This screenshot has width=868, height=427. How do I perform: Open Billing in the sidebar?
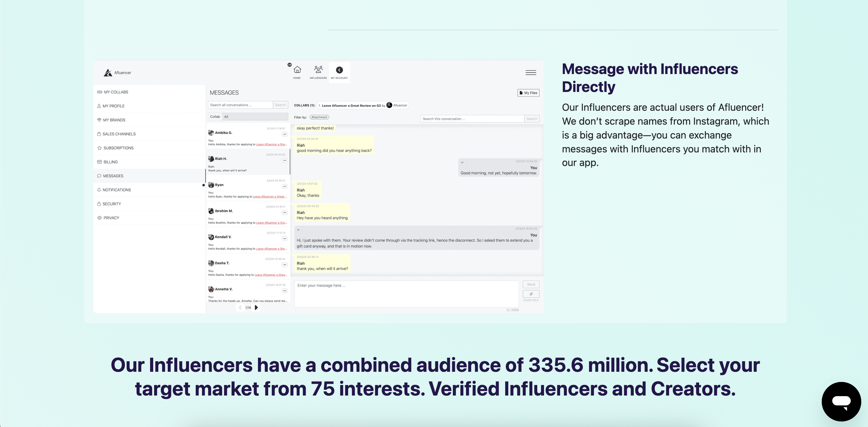pyautogui.click(x=149, y=162)
